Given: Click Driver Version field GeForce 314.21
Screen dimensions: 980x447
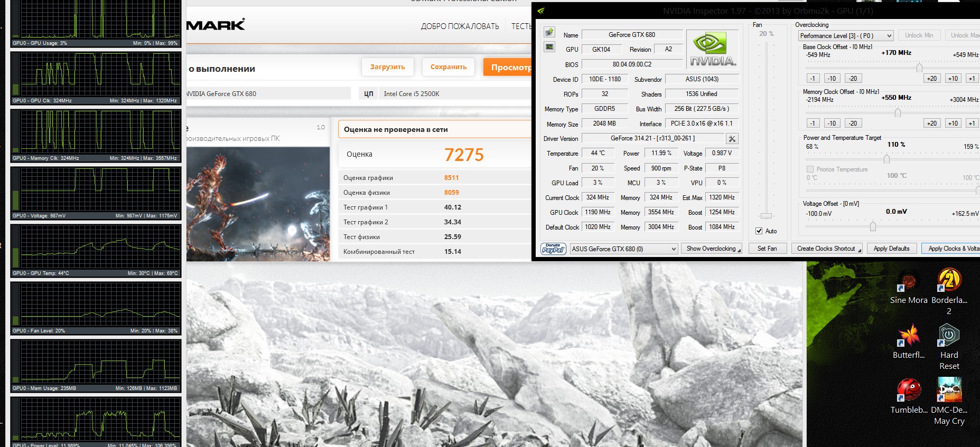Looking at the screenshot, I should (x=653, y=138).
